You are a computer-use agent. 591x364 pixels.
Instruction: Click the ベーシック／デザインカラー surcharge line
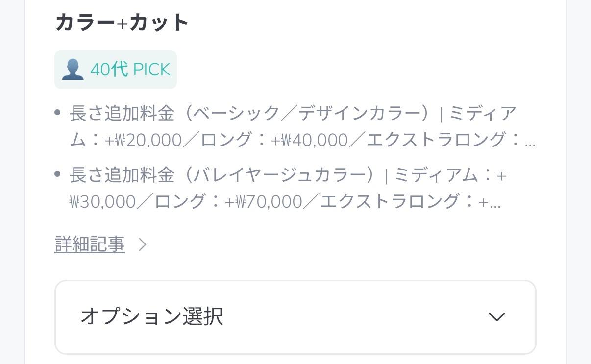click(x=293, y=114)
